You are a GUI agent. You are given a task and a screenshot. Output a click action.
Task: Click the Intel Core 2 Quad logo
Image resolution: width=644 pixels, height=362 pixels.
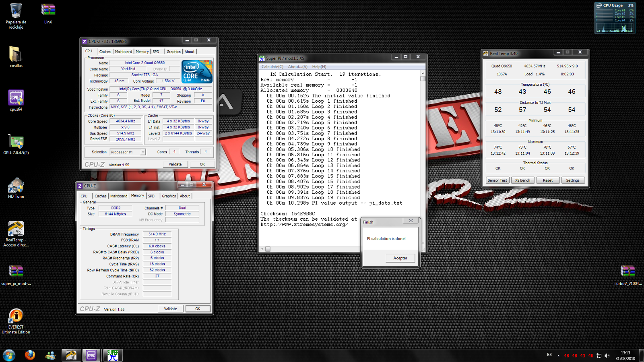pos(197,72)
